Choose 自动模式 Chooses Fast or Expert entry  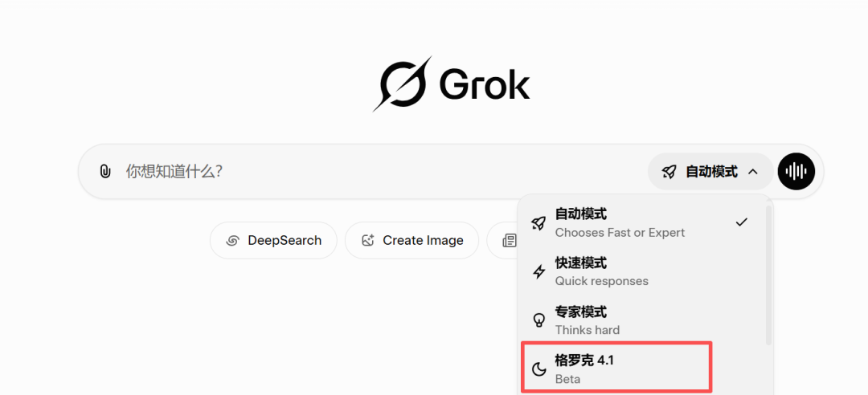click(627, 222)
